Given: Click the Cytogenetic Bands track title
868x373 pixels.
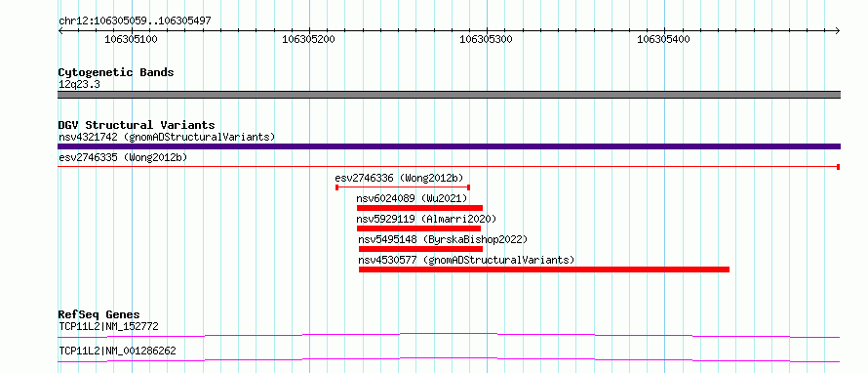Looking at the screenshot, I should pyautogui.click(x=116, y=72).
